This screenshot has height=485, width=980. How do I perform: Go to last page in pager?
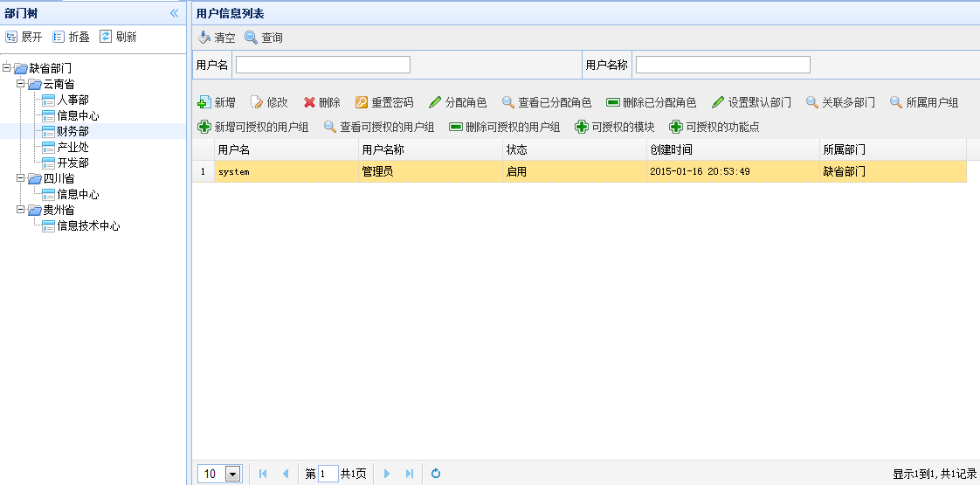[410, 474]
